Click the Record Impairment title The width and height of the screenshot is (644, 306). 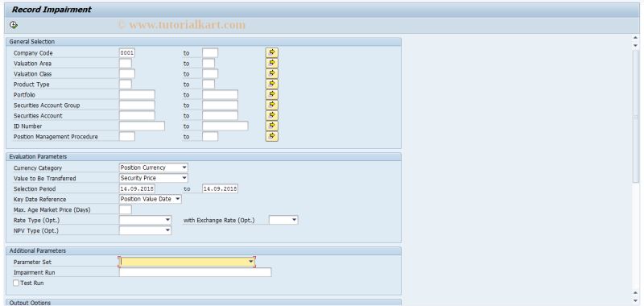pyautogui.click(x=52, y=10)
